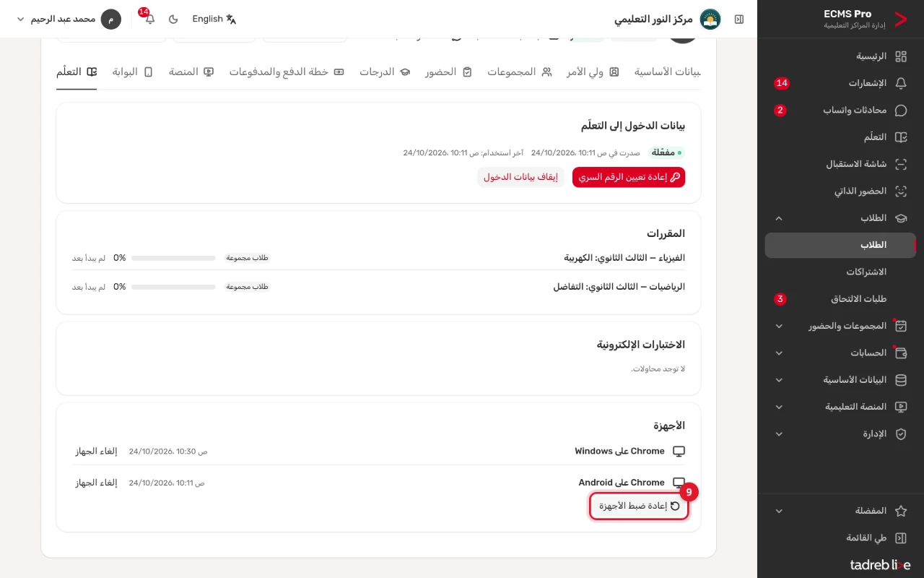
Task: Click the الفيزياء course progress bar
Action: pyautogui.click(x=173, y=258)
